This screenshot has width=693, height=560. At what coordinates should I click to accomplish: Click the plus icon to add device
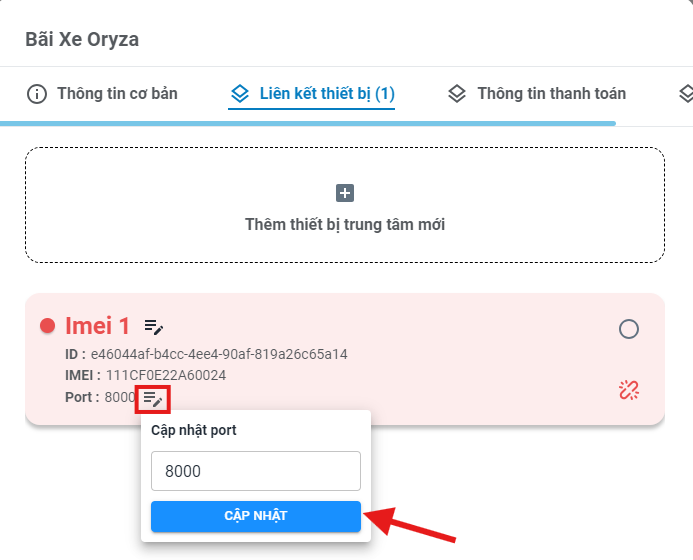345,193
